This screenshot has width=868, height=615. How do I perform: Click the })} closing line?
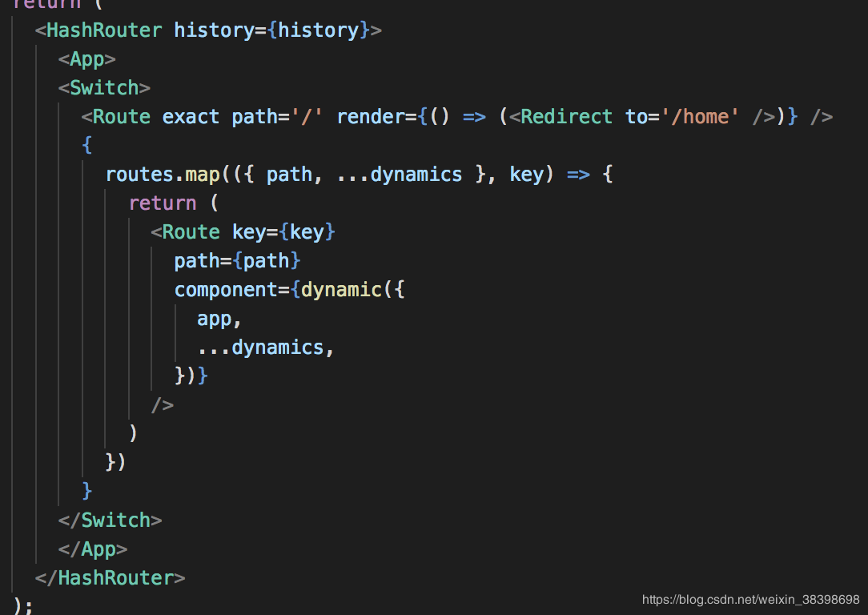click(191, 376)
